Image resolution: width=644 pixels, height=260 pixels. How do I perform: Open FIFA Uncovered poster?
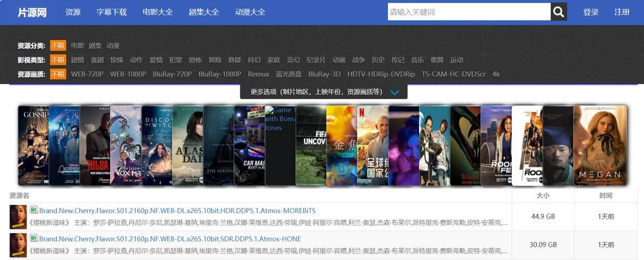(x=311, y=145)
